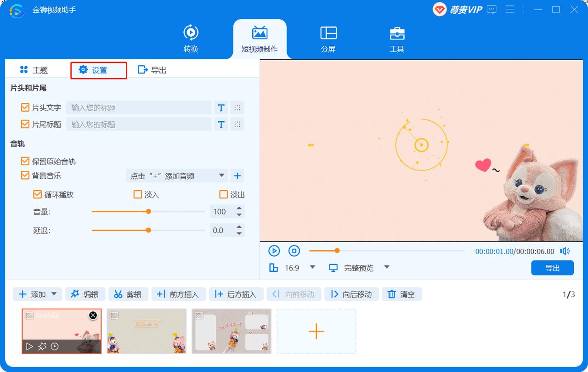This screenshot has width=588, height=372.
Task: Click the 延迟 delay slider
Action: pyautogui.click(x=148, y=230)
